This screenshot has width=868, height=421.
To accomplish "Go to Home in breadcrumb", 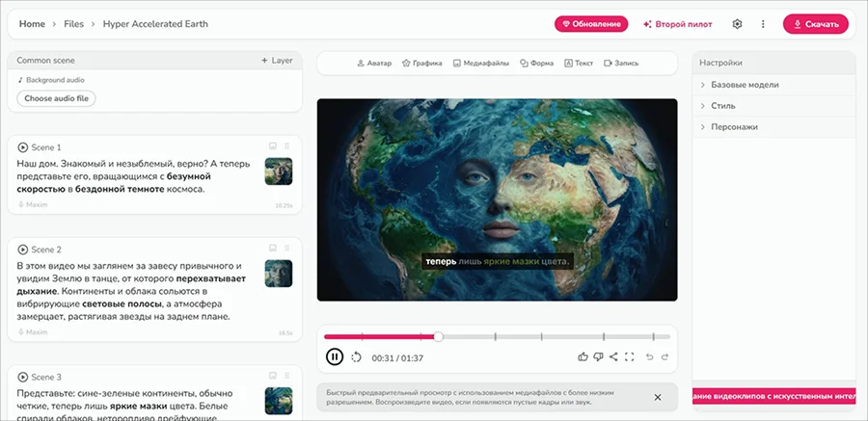I will click(x=32, y=24).
